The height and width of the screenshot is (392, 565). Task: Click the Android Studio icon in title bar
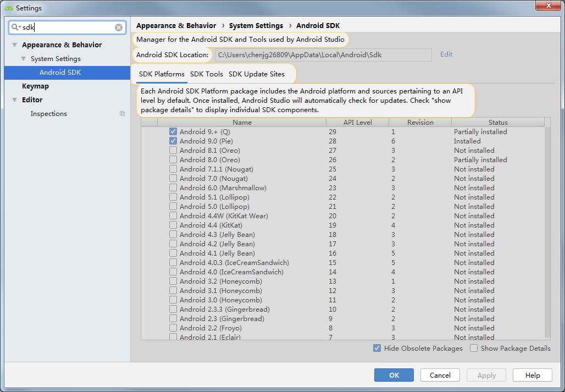point(9,8)
